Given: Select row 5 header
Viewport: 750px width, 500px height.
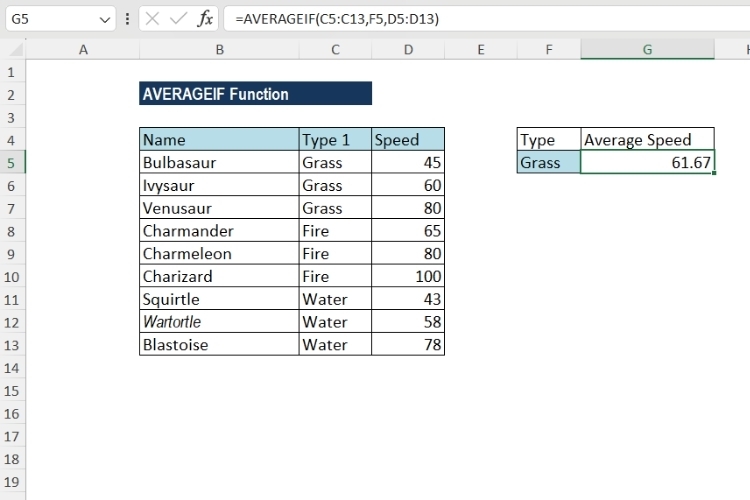Looking at the screenshot, I should pyautogui.click(x=11, y=163).
